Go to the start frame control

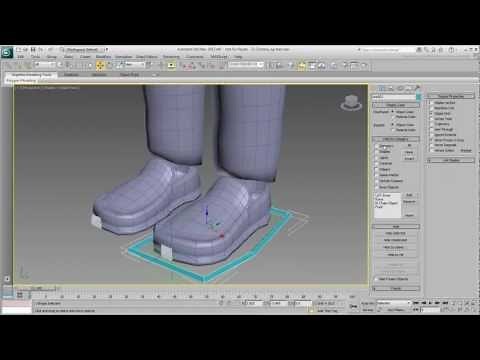click(x=416, y=303)
